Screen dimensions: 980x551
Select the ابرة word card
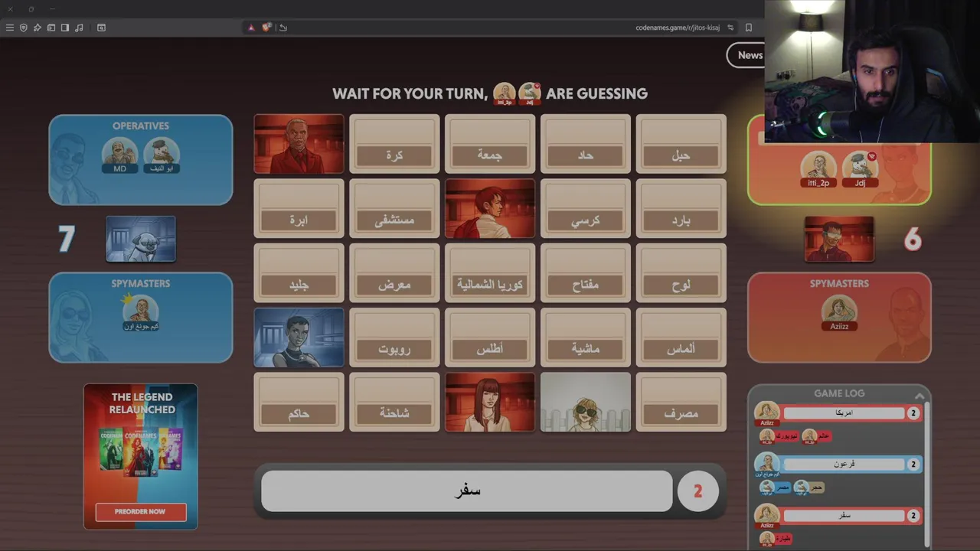(x=299, y=209)
